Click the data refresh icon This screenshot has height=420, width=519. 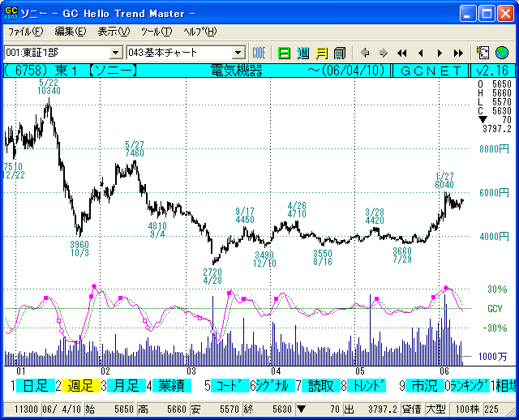[483, 53]
